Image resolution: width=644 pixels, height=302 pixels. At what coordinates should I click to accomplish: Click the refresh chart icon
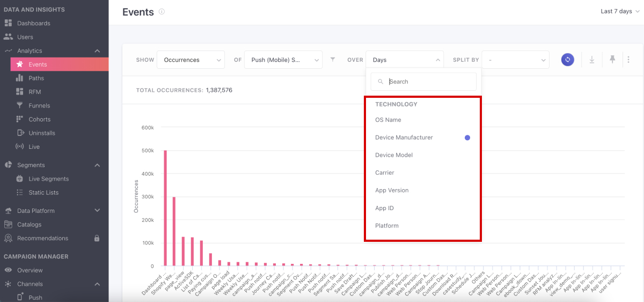tap(567, 60)
